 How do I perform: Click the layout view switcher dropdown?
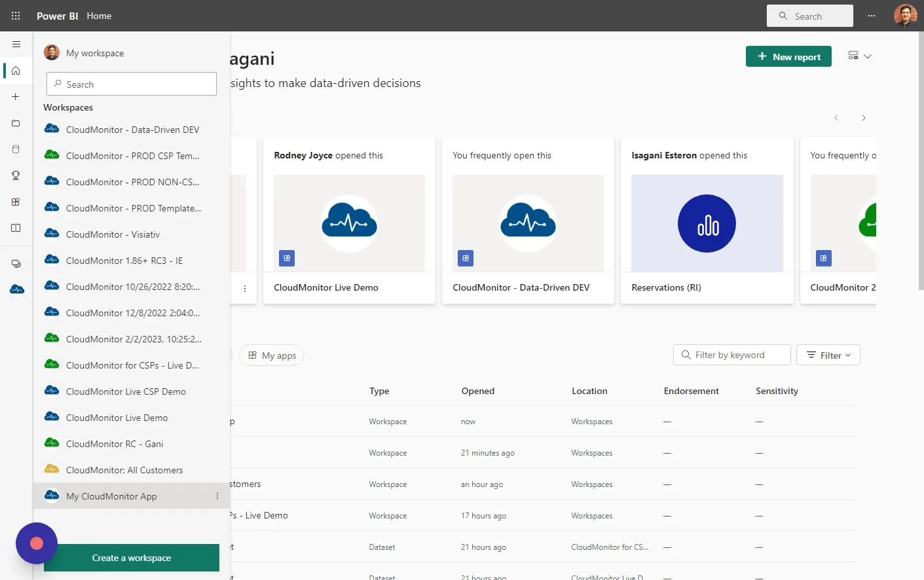pyautogui.click(x=860, y=56)
